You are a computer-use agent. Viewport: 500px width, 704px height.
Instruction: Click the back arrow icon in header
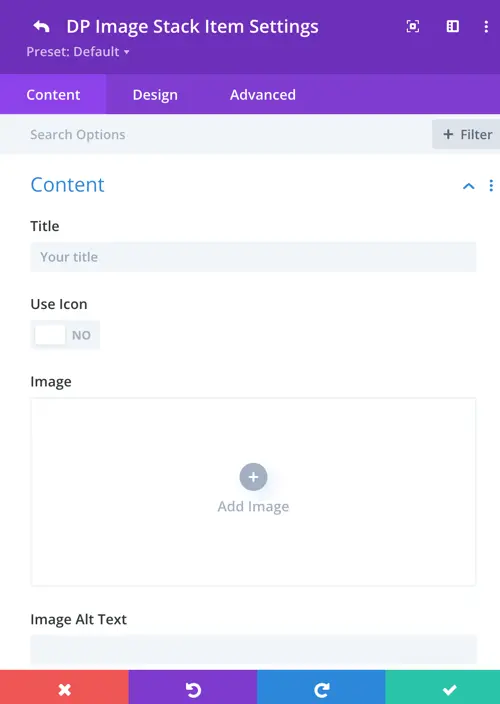pos(41,26)
